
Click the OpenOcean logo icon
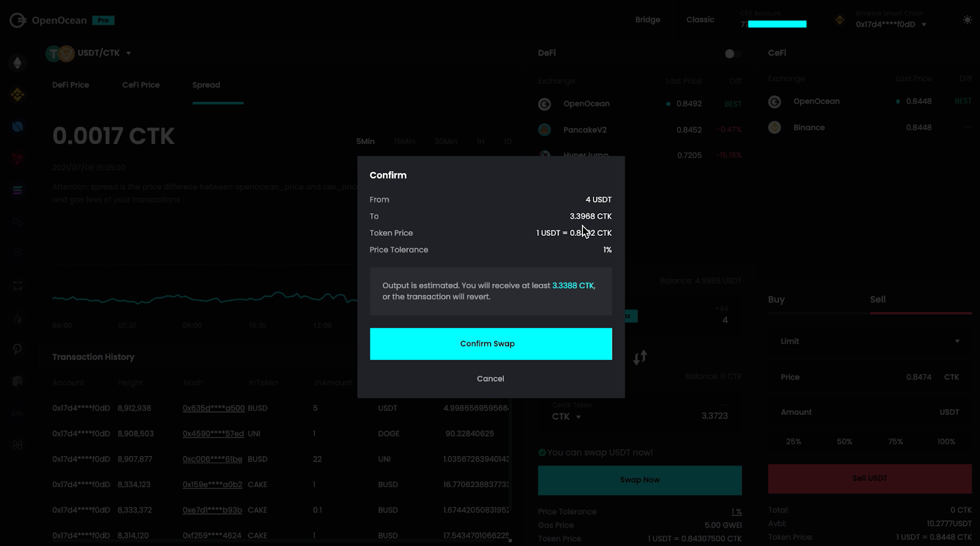coord(17,20)
